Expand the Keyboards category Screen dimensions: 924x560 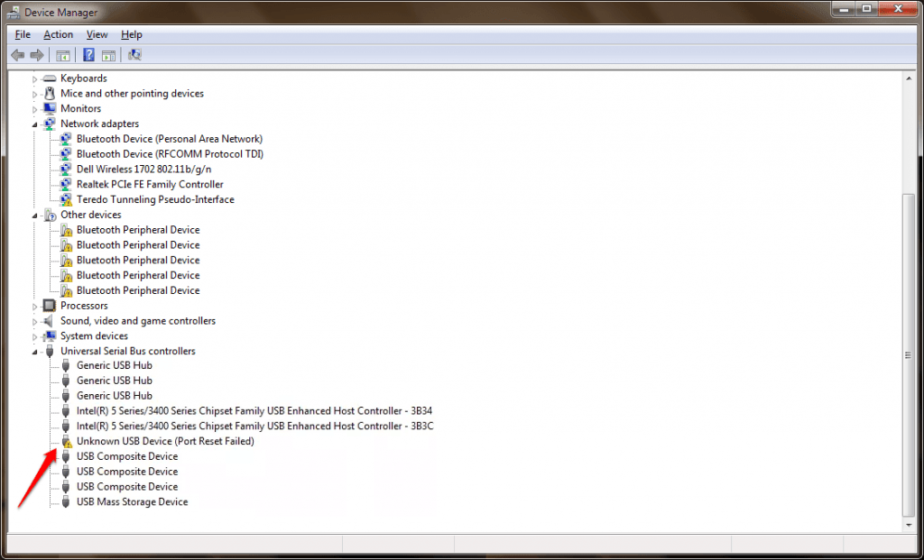[x=34, y=78]
